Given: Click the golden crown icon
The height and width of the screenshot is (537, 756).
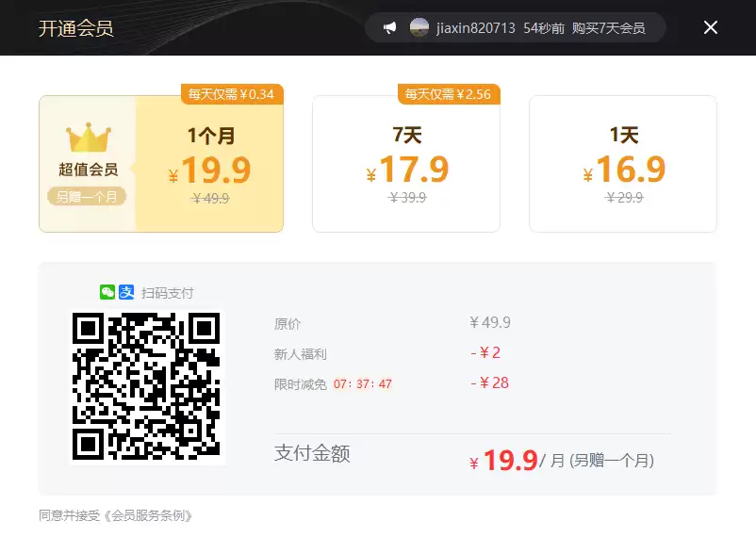Looking at the screenshot, I should pyautogui.click(x=88, y=138).
